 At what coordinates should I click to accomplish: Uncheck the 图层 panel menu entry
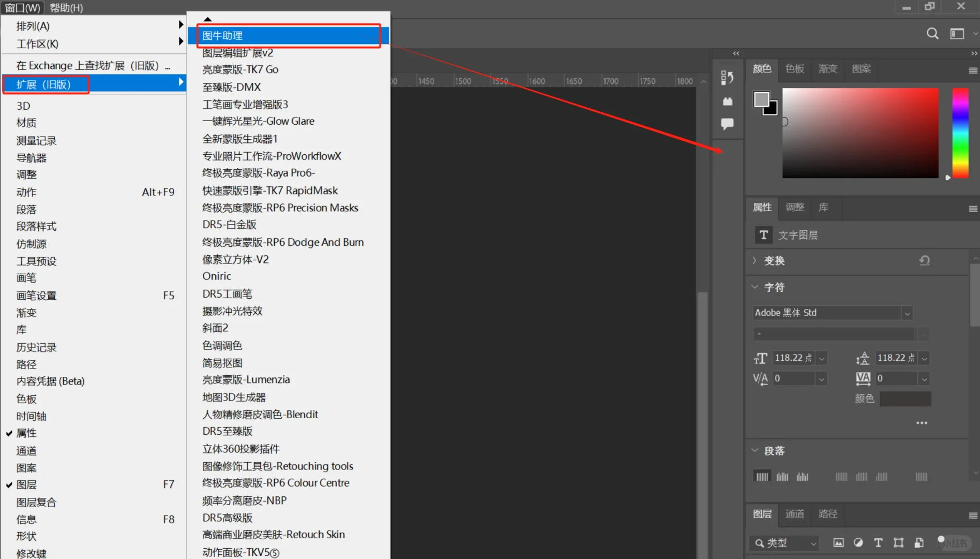pos(94,484)
